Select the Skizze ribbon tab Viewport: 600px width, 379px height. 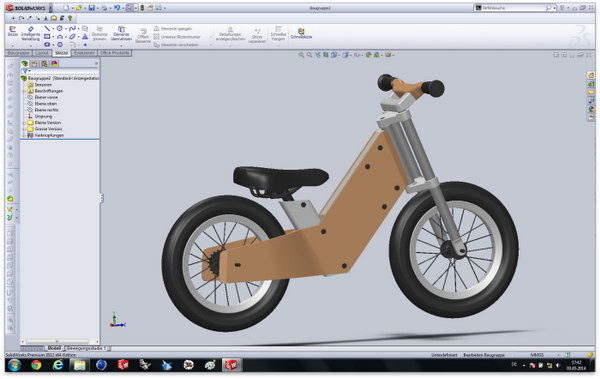(62, 53)
